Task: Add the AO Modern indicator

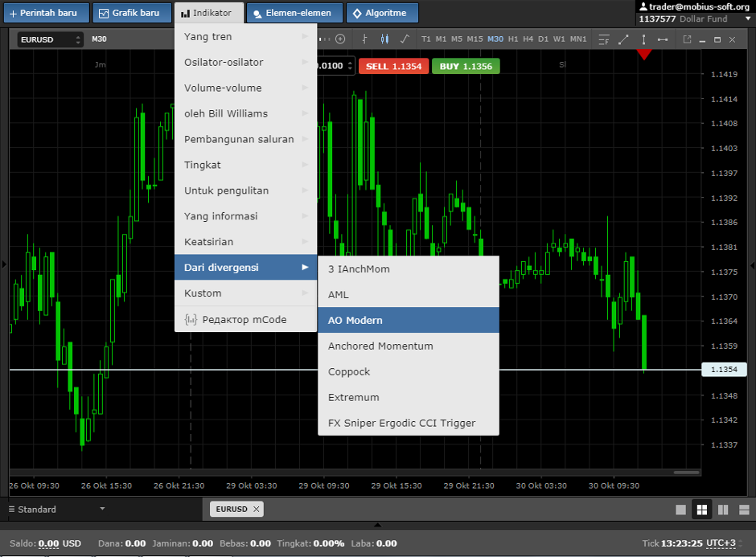Action: click(x=409, y=321)
